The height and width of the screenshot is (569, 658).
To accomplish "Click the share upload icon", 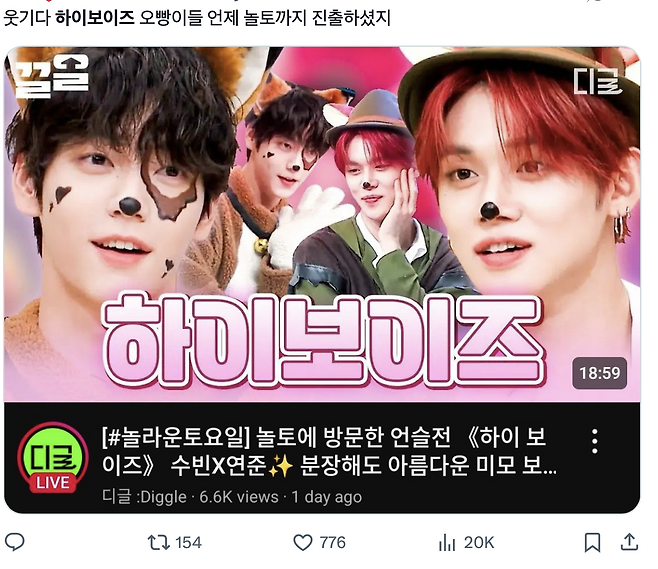I will click(x=629, y=542).
